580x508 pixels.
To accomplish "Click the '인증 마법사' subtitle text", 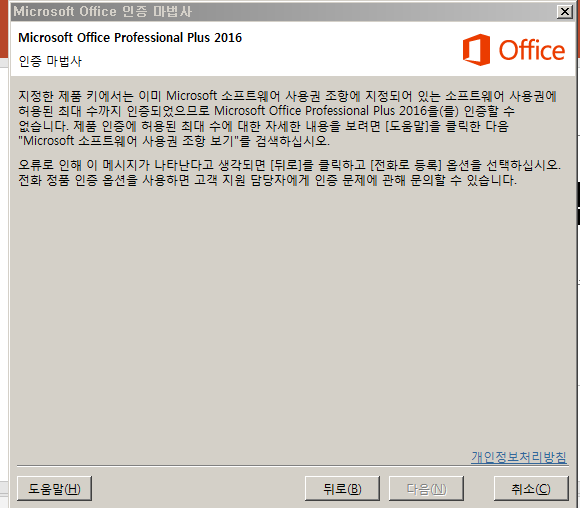I will [x=50, y=61].
